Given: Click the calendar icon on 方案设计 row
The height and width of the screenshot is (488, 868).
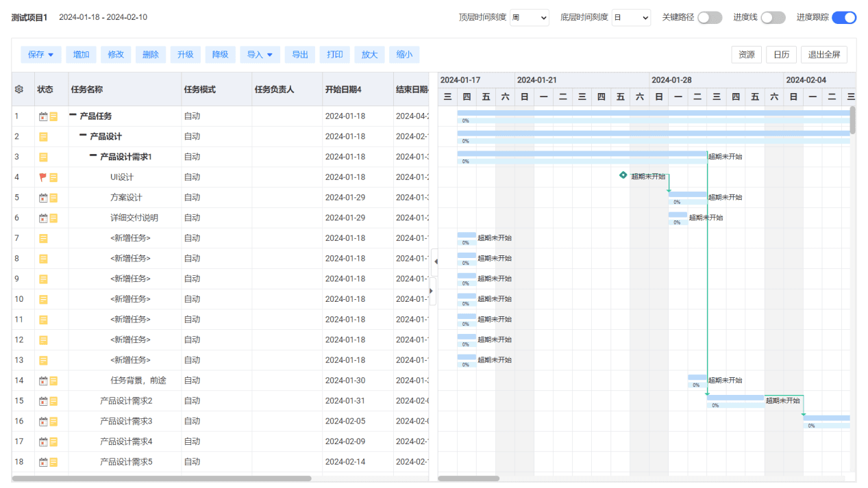Looking at the screenshot, I should tap(43, 198).
